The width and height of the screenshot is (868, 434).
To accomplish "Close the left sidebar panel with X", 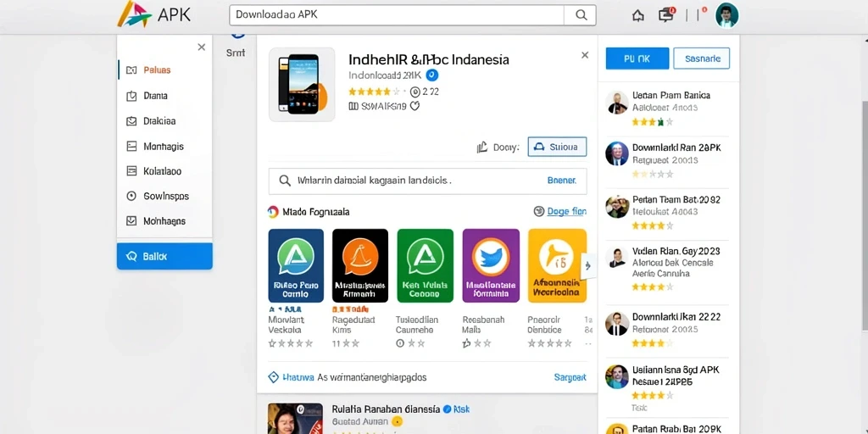I will coord(202,47).
